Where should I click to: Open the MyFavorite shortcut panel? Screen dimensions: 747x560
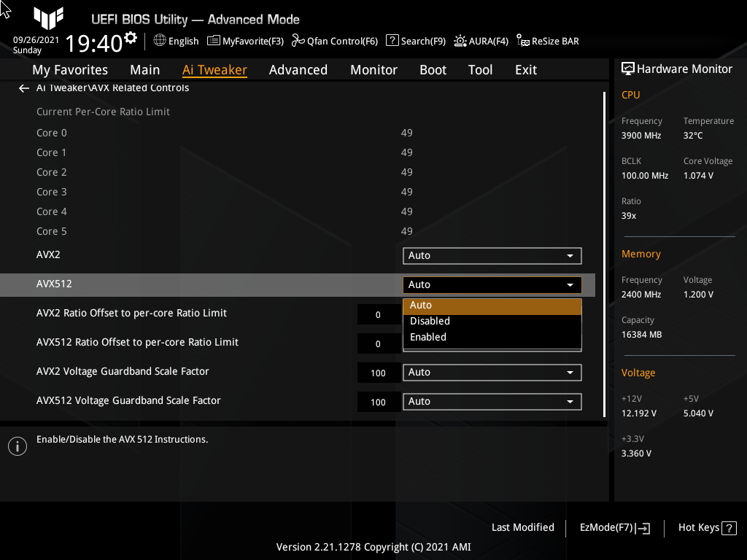245,41
